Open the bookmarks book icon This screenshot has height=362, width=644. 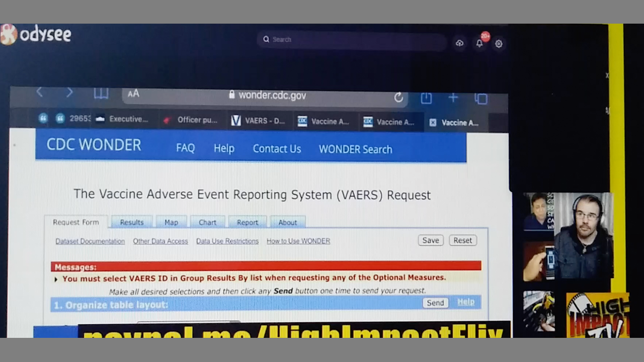101,94
